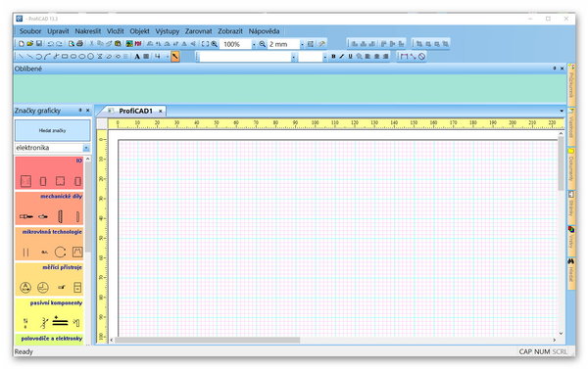The height and width of the screenshot is (369, 588).
Task: Cut the selection with the scissors icon
Action: coord(91,44)
